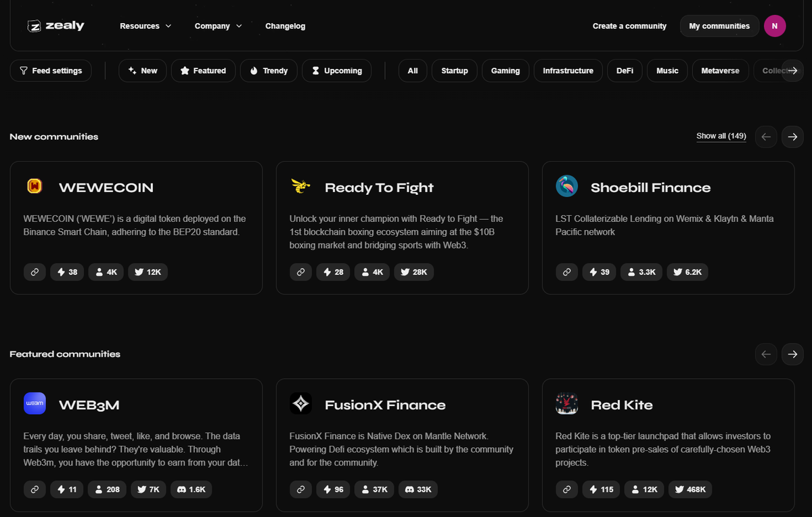Open the N user avatar menu
This screenshot has height=517, width=812.
click(775, 26)
